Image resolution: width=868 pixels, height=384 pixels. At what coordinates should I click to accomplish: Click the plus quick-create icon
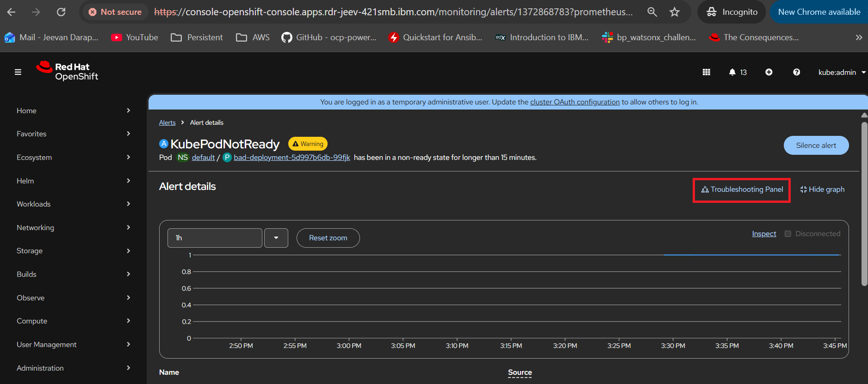click(x=769, y=72)
